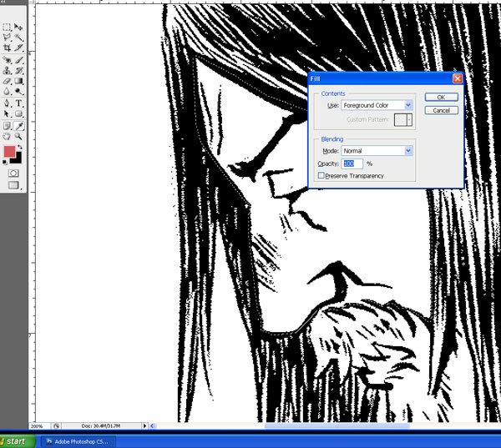
Task: Select the Clone Stamp tool
Action: coord(8,71)
